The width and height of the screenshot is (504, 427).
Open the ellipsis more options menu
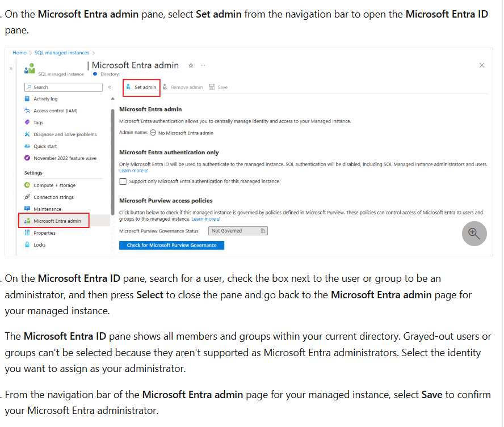(203, 65)
